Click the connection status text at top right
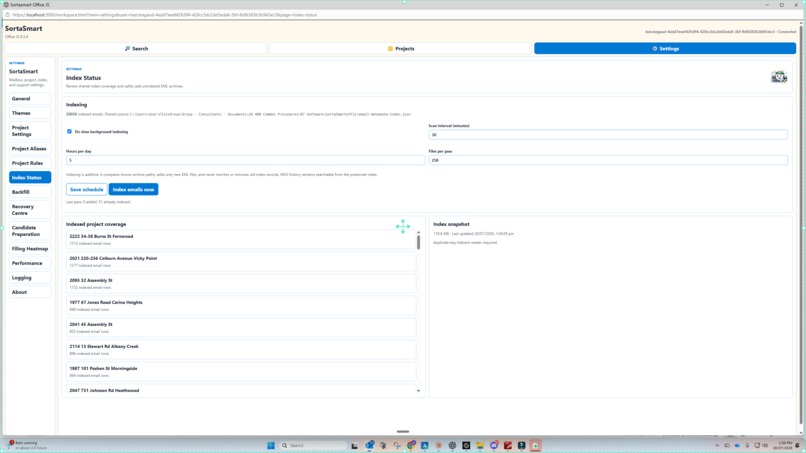Image resolution: width=806 pixels, height=453 pixels. [721, 32]
